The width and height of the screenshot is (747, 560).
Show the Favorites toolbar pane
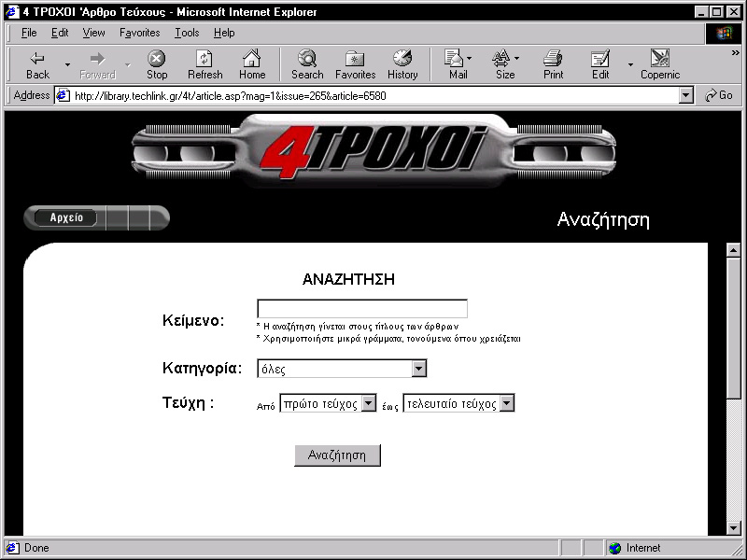(x=356, y=64)
